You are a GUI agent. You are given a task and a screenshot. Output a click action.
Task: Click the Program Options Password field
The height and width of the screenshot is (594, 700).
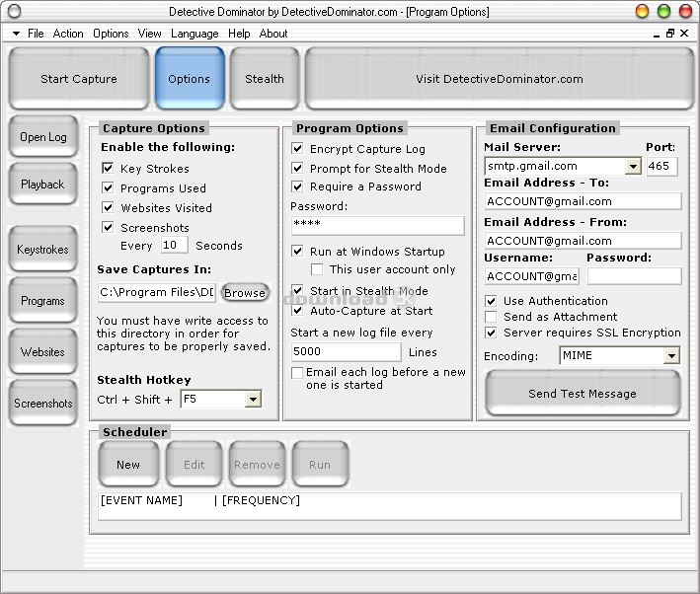(x=378, y=225)
